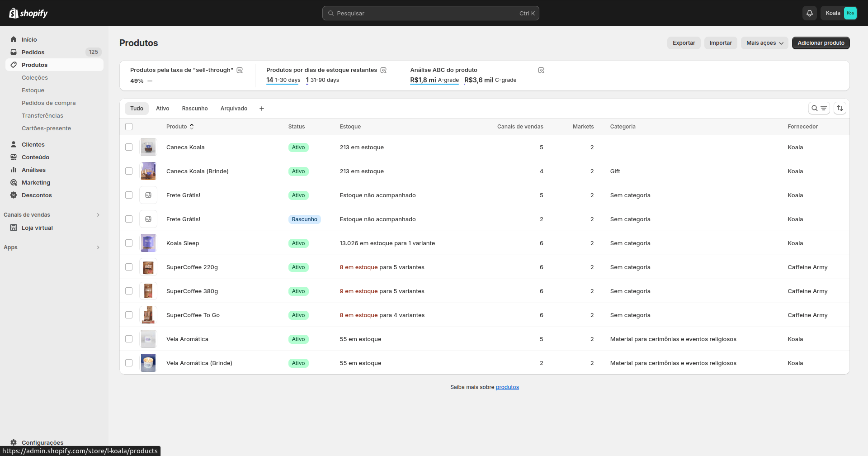
Task: Click the 14 1-30 days link
Action: tap(283, 80)
